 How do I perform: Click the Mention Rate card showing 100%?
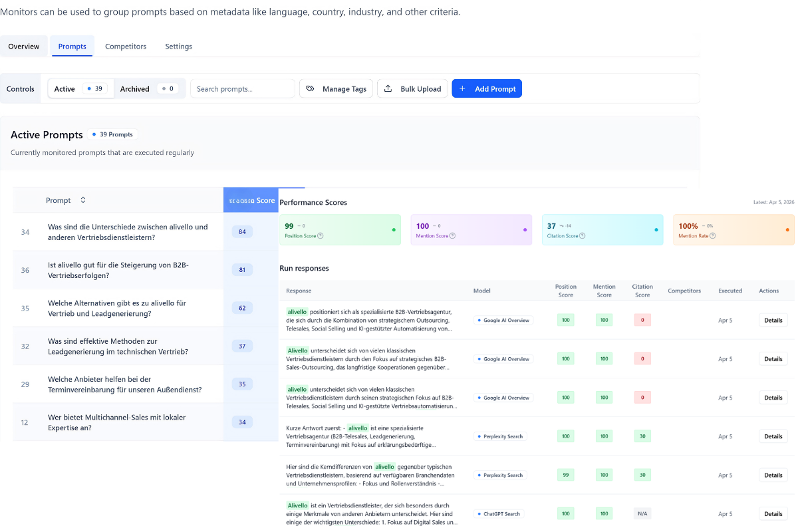tap(733, 230)
